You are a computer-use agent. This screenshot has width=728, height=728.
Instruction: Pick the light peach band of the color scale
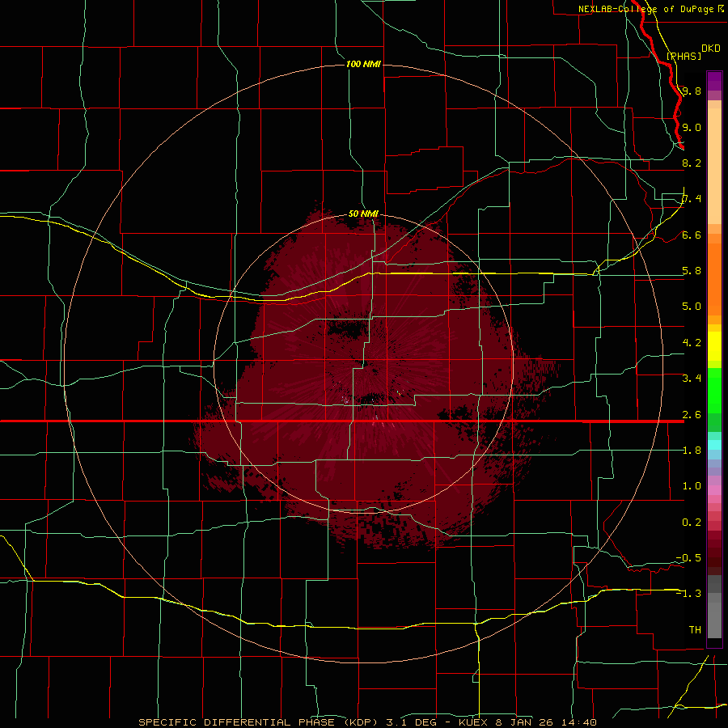[714, 166]
